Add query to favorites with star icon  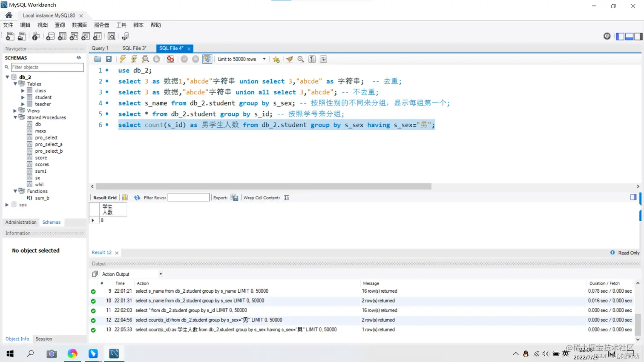click(276, 59)
